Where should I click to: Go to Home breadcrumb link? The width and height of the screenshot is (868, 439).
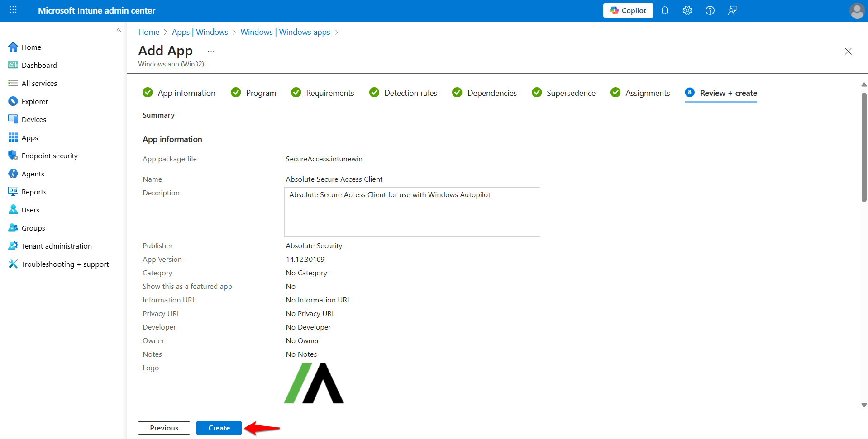click(149, 32)
